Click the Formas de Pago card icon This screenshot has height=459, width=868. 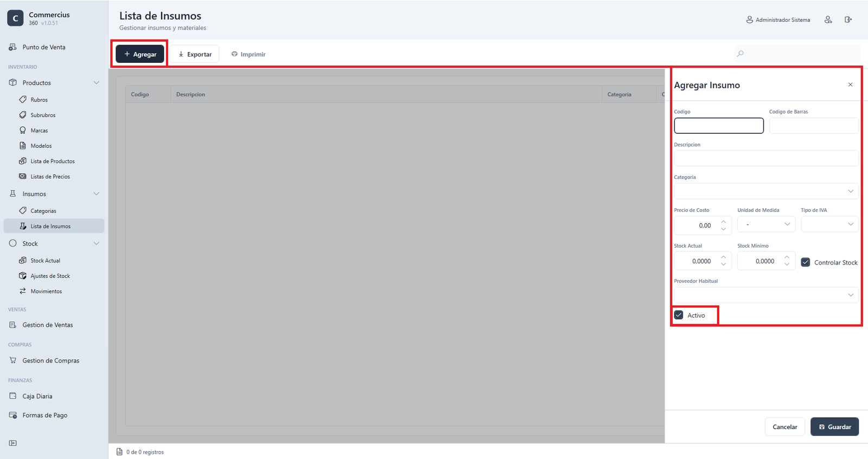12,415
